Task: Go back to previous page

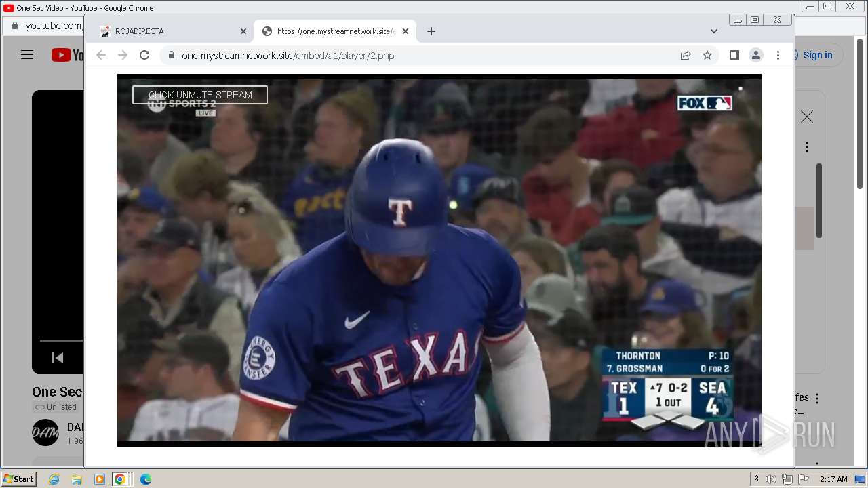Action: pos(101,56)
